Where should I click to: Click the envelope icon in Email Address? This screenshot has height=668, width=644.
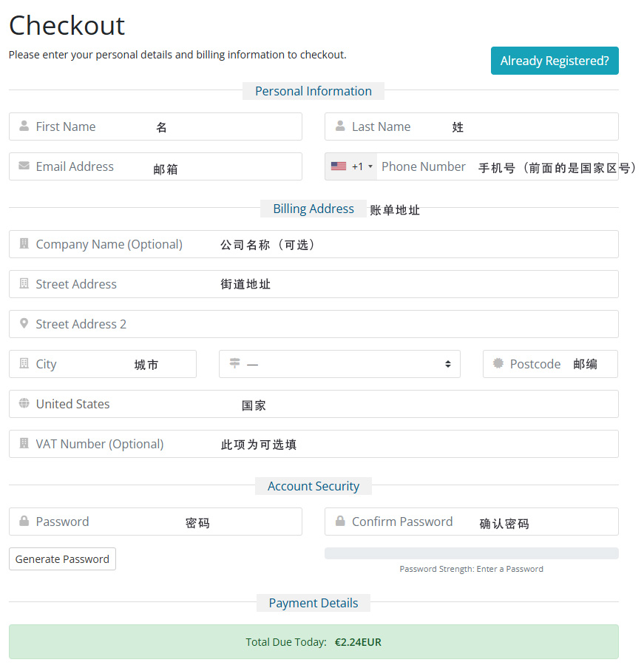coord(24,166)
